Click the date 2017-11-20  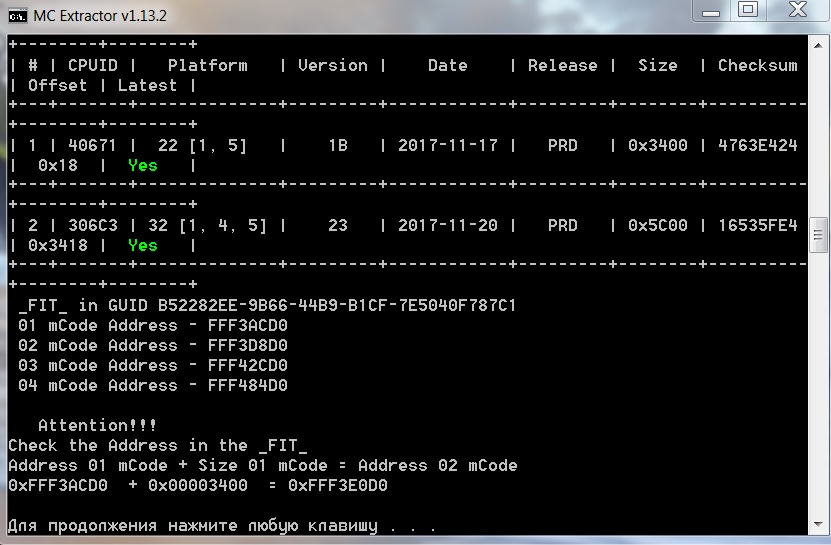pyautogui.click(x=448, y=225)
